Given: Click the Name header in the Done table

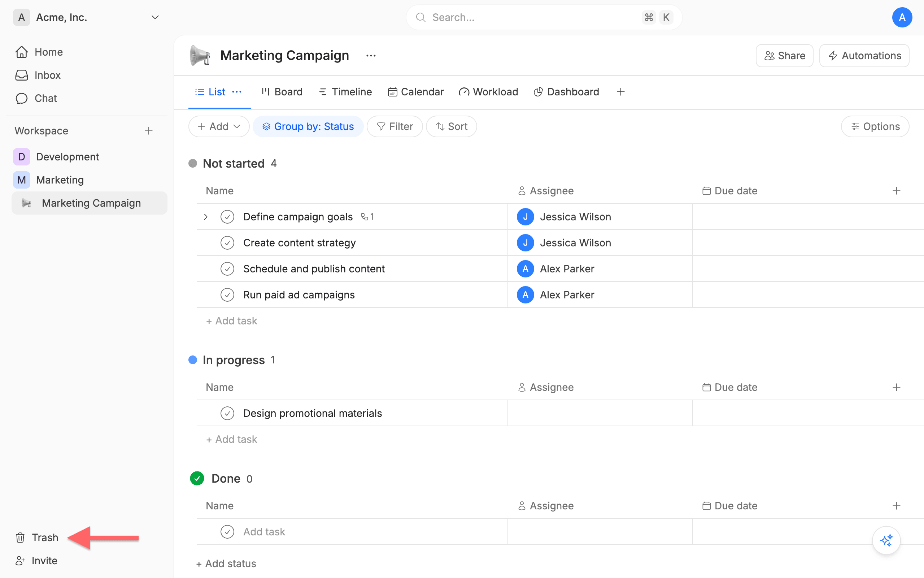Looking at the screenshot, I should coord(219,506).
